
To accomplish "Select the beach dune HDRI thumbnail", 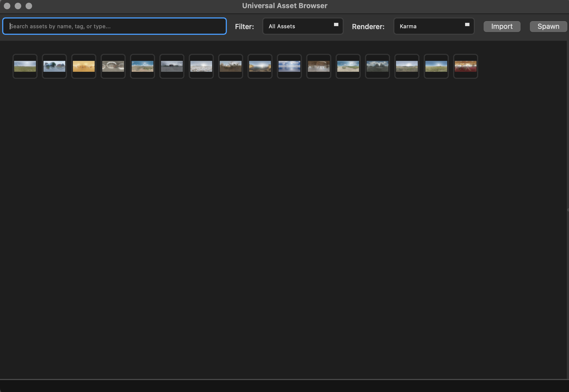I will point(348,66).
